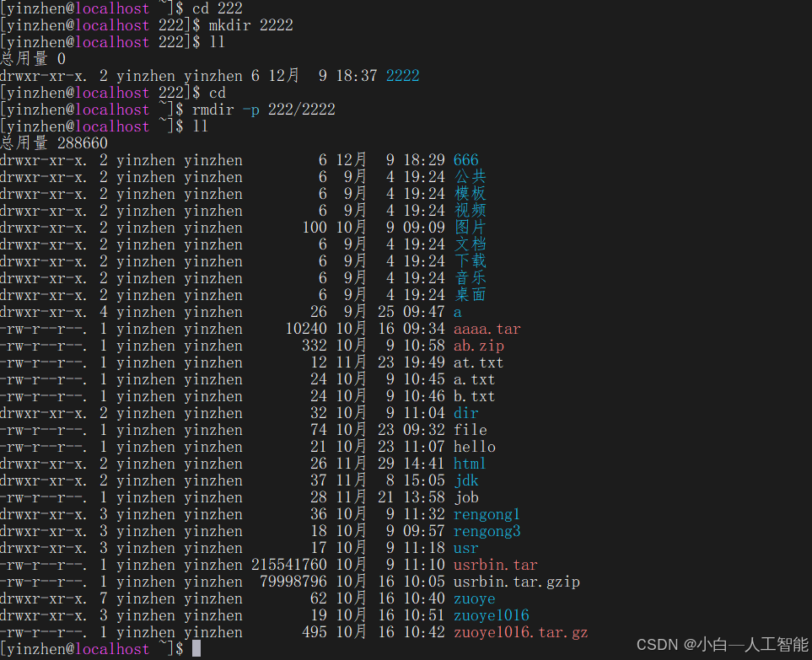Click the b.txt file name
The width and height of the screenshot is (812, 660).
[x=475, y=396]
